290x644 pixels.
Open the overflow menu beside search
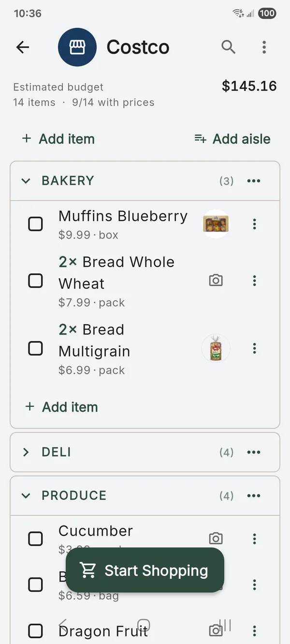coord(264,47)
